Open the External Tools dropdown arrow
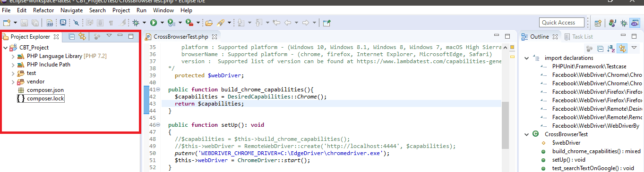644x172 pixels. (198, 22)
